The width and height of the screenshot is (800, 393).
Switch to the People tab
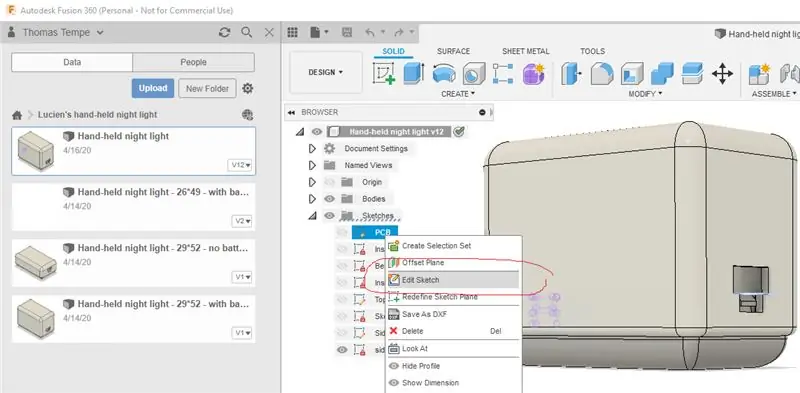(193, 62)
